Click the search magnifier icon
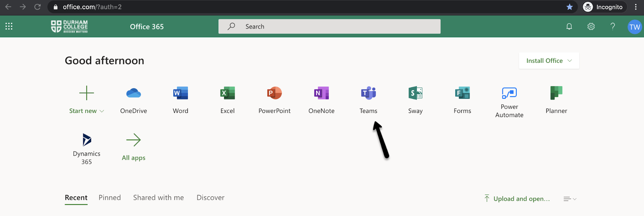The height and width of the screenshot is (216, 644). point(231,26)
